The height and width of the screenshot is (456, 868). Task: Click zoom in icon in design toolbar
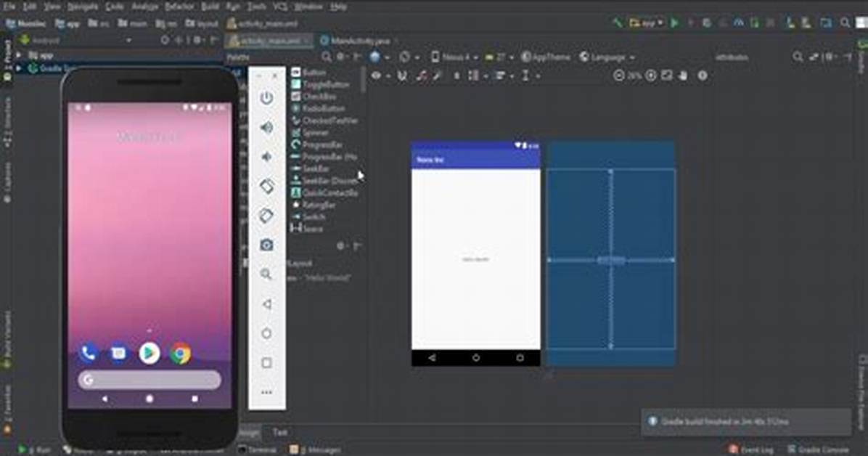pyautogui.click(x=651, y=76)
